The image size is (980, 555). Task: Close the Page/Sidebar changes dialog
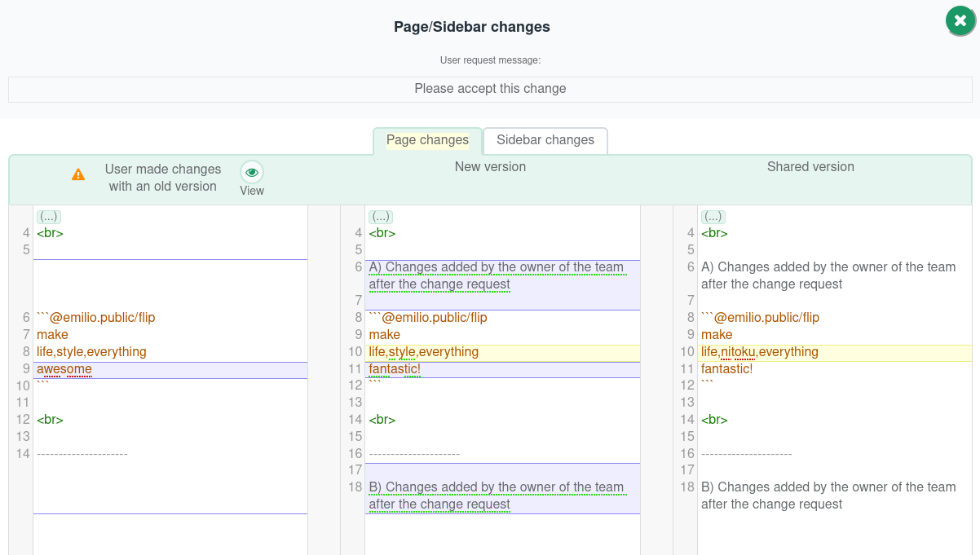(x=960, y=20)
